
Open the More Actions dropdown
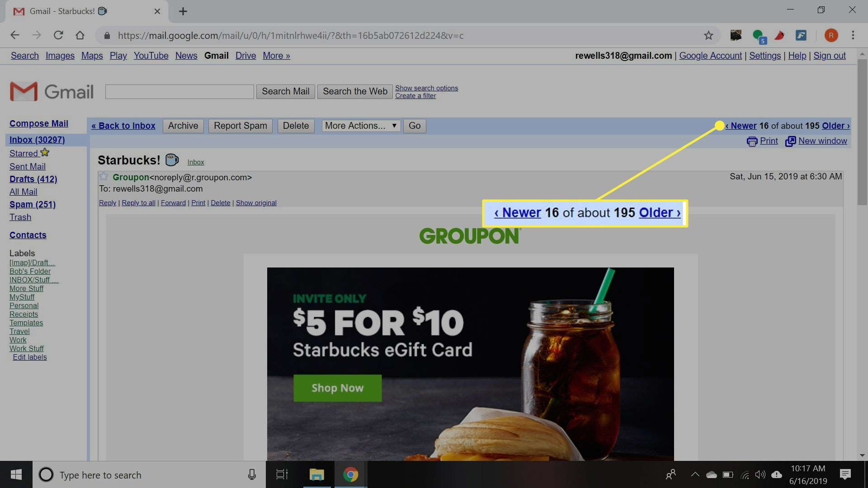(x=361, y=126)
